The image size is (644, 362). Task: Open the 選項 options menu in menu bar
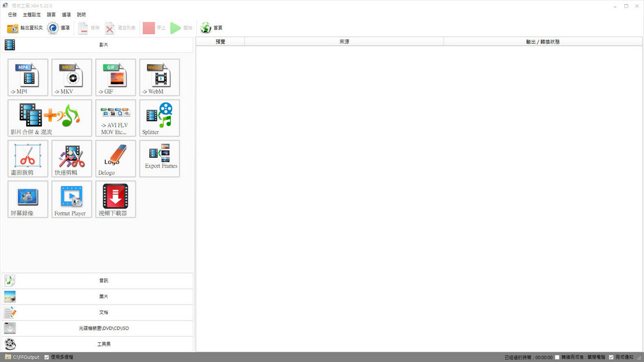pos(66,15)
